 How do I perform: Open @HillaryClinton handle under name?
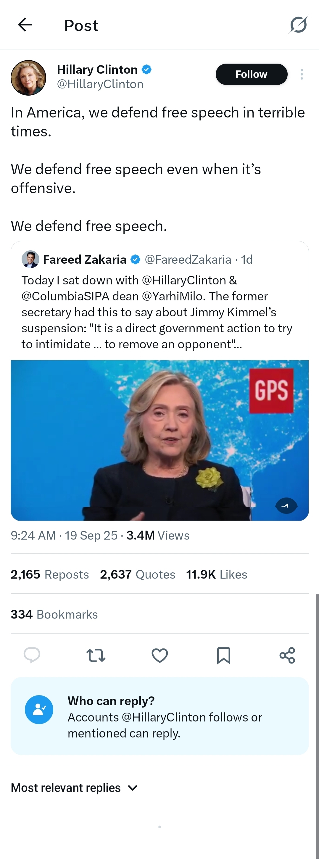(100, 84)
